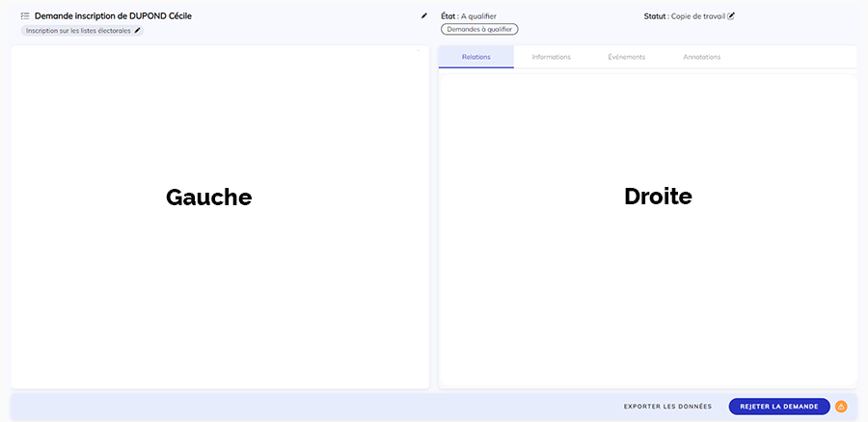
Task: Click the checklist icon beside the request title
Action: (24, 16)
